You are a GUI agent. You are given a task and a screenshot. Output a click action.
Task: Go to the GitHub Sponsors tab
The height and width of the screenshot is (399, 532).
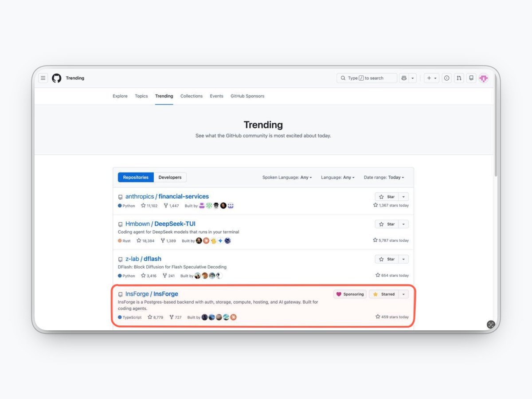(x=247, y=96)
